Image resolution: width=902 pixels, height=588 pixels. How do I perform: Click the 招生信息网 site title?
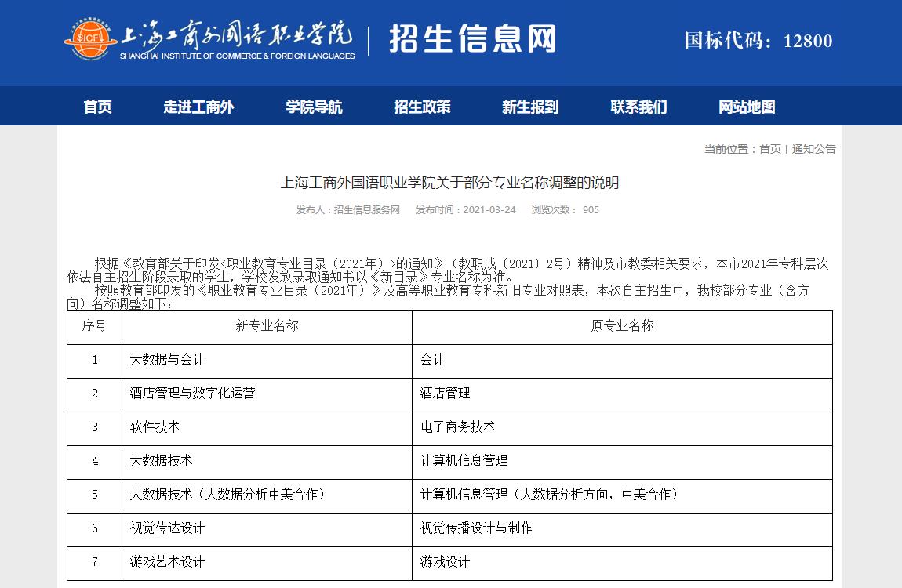473,39
